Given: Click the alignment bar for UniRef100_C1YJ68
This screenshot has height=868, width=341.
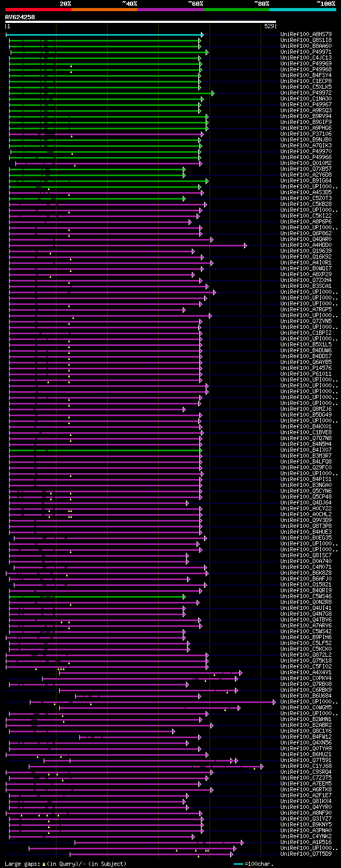Looking at the screenshot, I should click(146, 766).
